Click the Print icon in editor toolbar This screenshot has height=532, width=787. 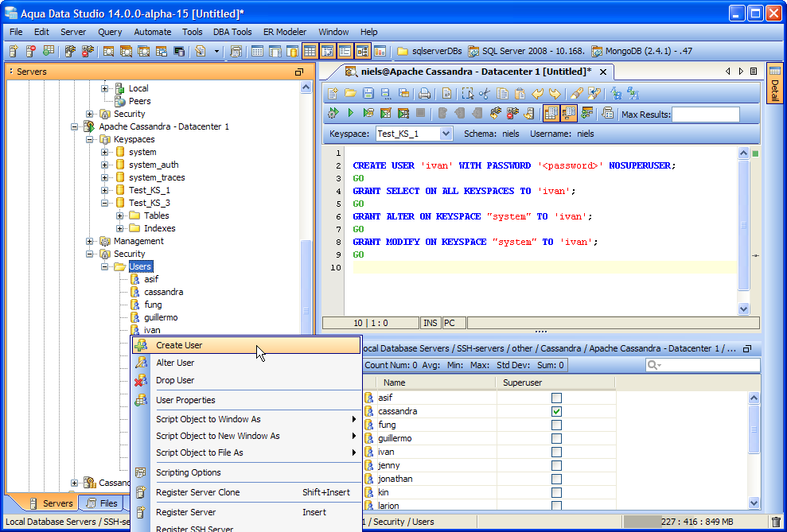[425, 94]
